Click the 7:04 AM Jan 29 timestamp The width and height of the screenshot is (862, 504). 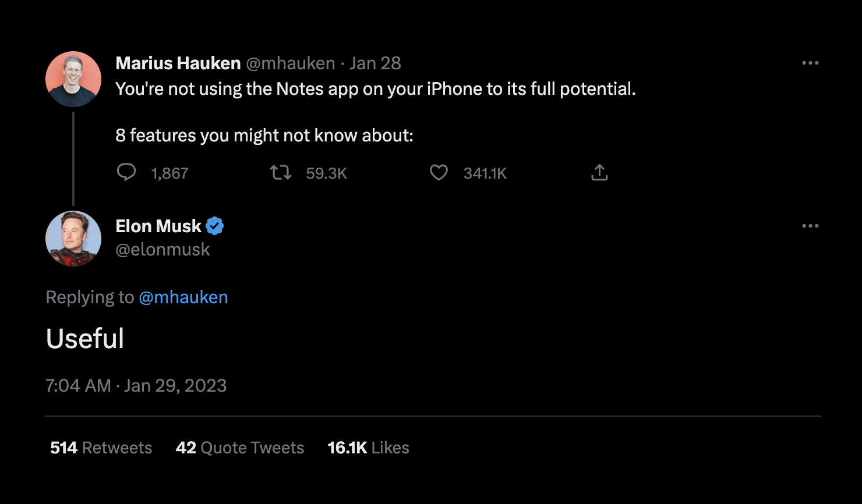(x=136, y=385)
